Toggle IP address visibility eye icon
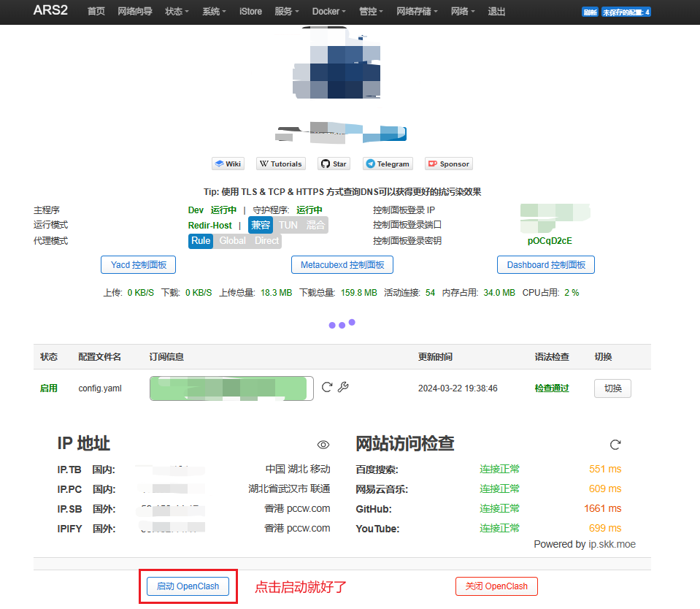Screen dimensions: 700x609 tap(323, 445)
